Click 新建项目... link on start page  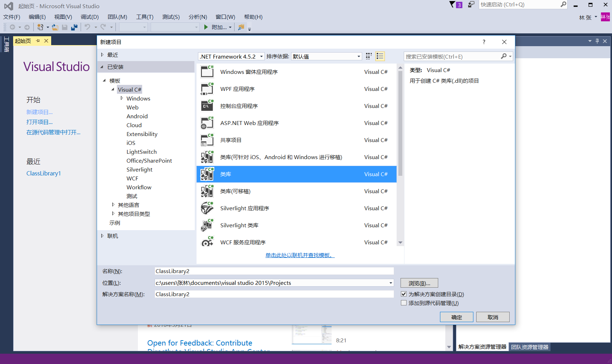tap(39, 112)
